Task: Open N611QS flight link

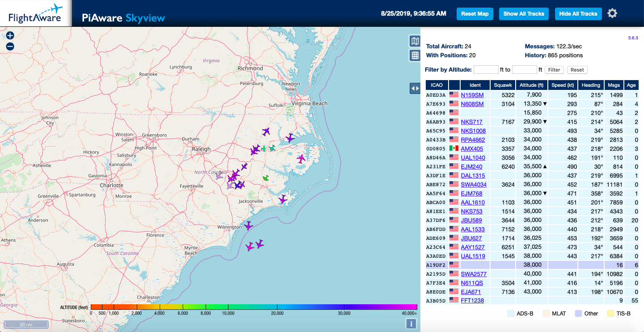Action: [x=472, y=283]
